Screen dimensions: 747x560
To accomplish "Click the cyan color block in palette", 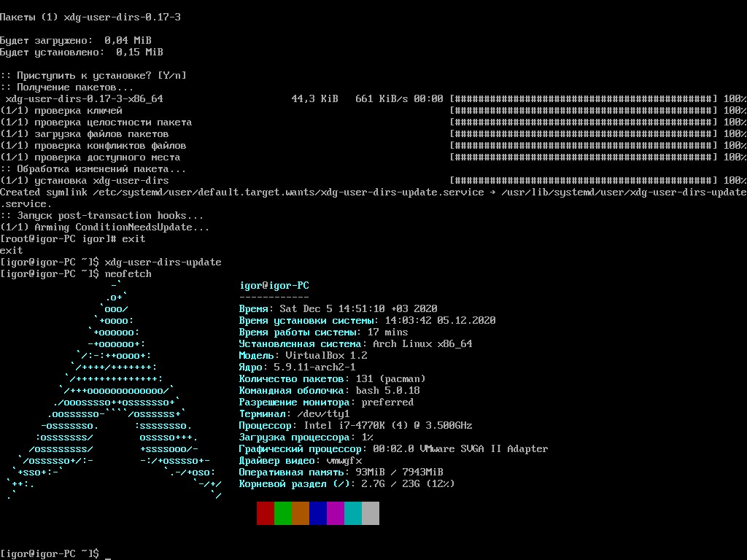I will click(353, 513).
